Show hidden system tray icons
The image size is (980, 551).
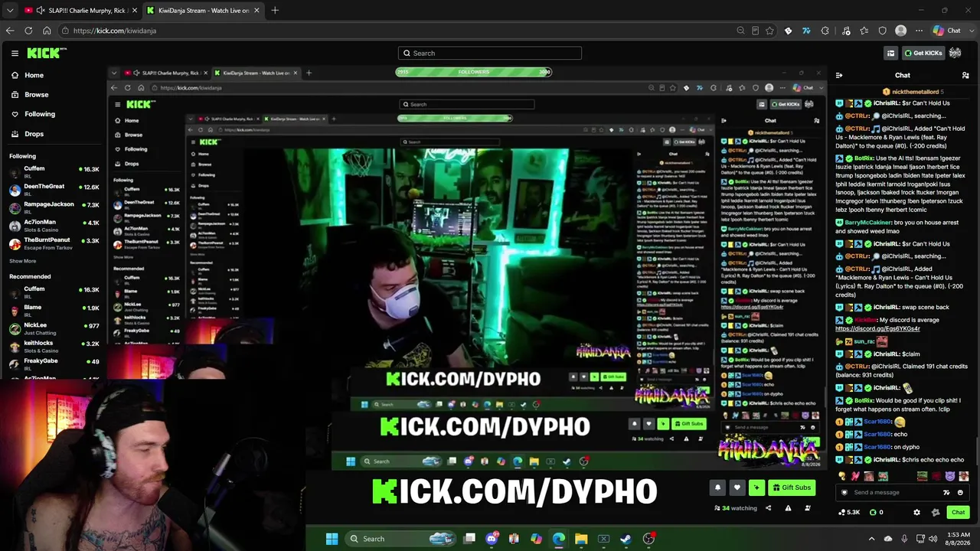[871, 539]
